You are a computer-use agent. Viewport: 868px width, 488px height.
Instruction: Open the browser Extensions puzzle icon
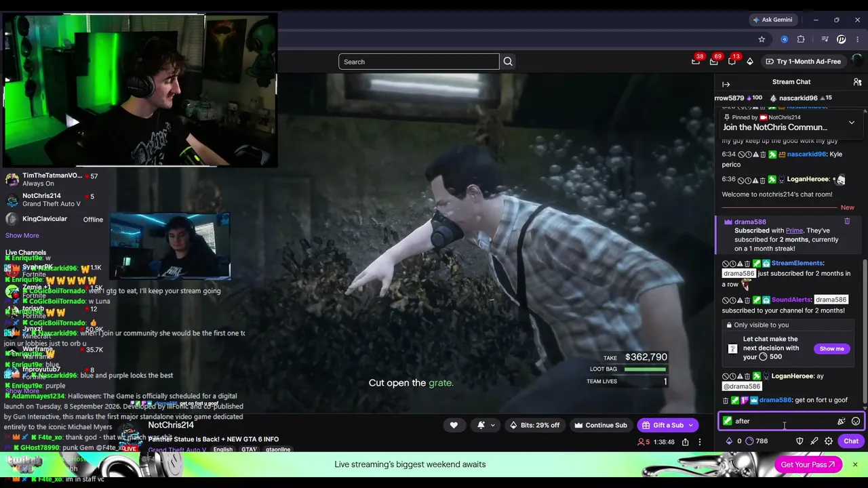click(x=801, y=39)
